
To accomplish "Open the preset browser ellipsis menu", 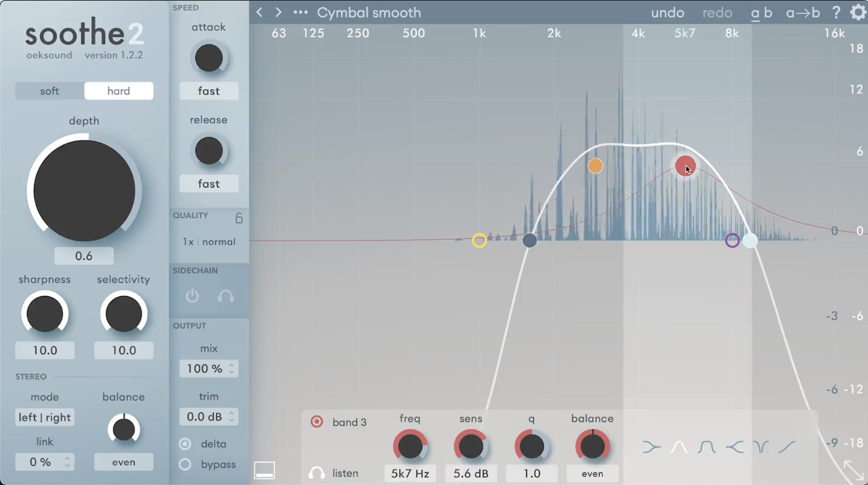I will click(x=300, y=12).
